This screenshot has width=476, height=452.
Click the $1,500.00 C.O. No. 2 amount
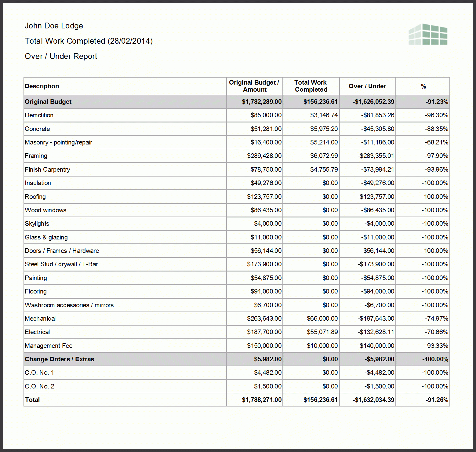point(268,386)
